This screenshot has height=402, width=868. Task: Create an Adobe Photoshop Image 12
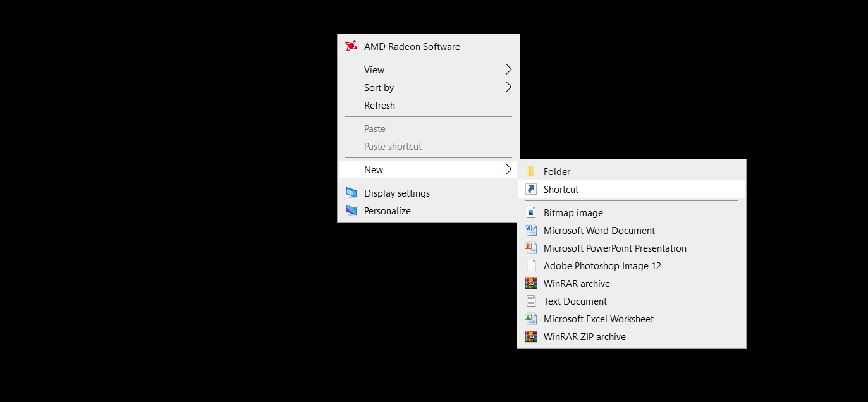click(632, 266)
